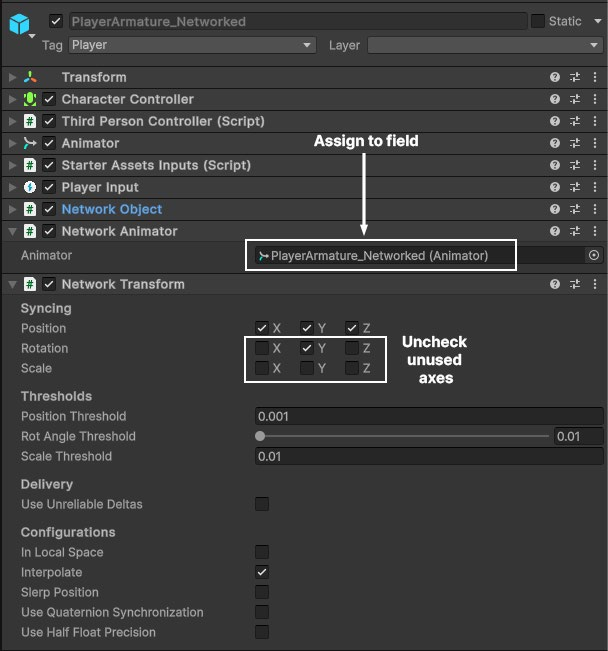Enable In Local Space checkbox

(262, 552)
